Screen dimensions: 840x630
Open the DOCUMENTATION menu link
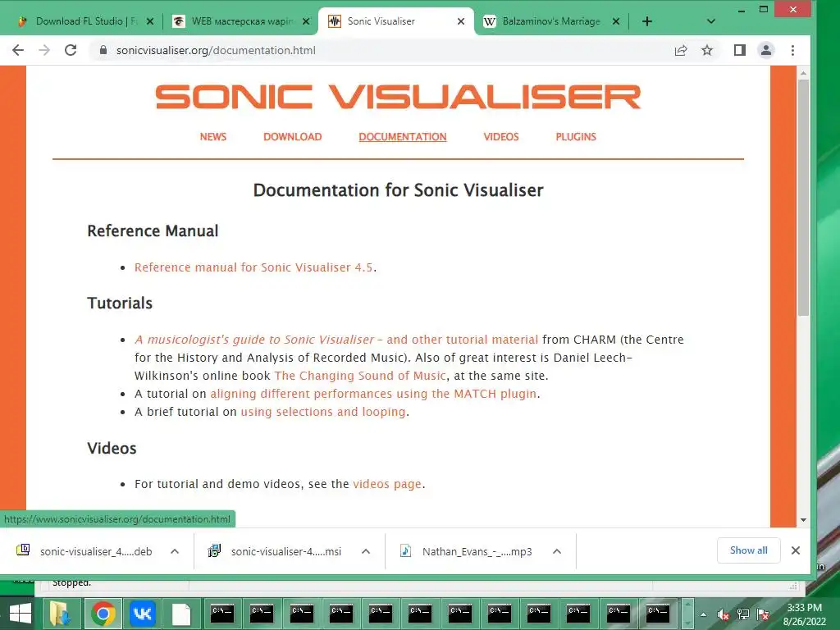pyautogui.click(x=402, y=137)
